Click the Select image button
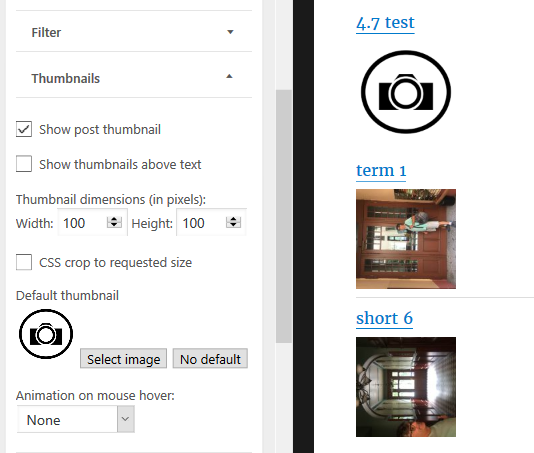Image resolution: width=534 pixels, height=453 pixels. click(123, 358)
